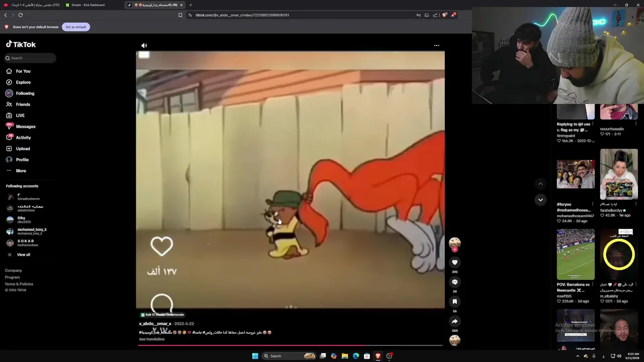The image size is (644, 362).
Task: Click Set as default browser button
Action: (76, 27)
